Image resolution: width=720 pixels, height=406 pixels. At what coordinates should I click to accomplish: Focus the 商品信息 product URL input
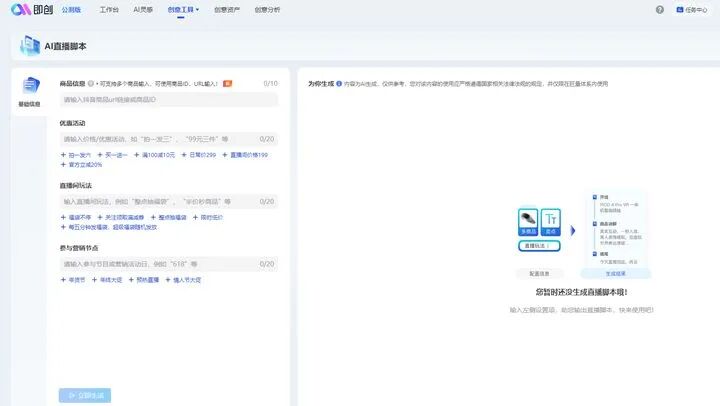169,100
